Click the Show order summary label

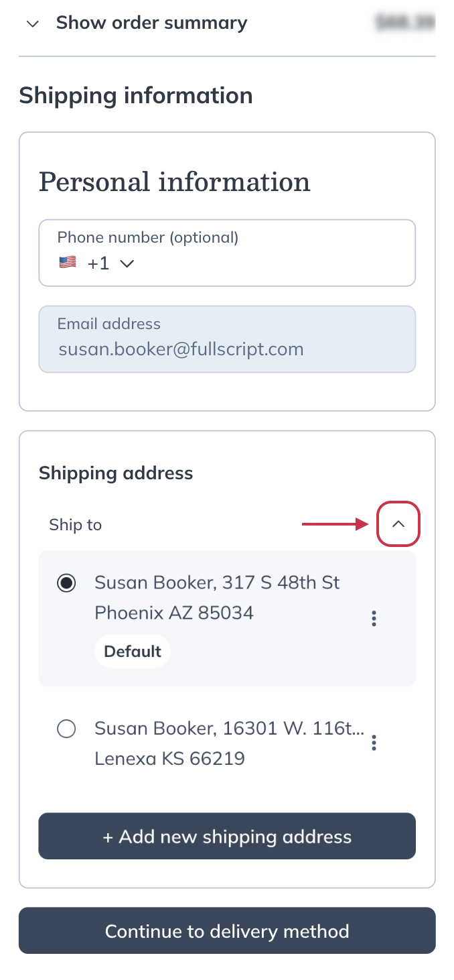click(151, 23)
